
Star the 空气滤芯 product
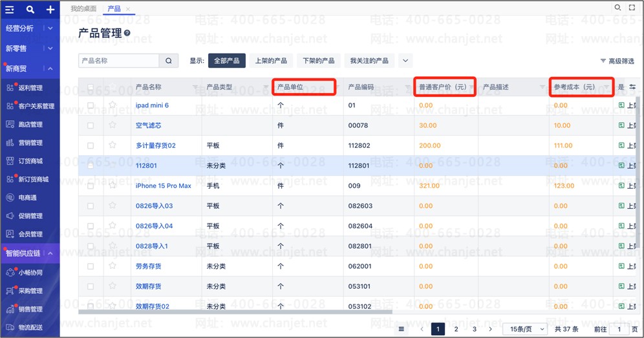click(113, 125)
